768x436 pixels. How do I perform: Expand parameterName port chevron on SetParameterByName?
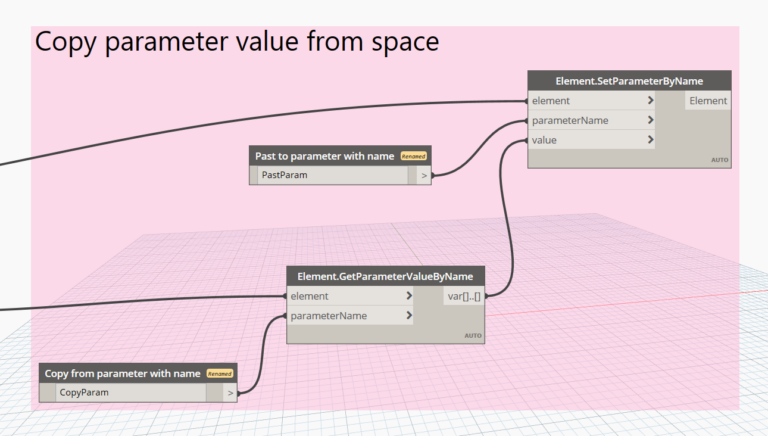[x=650, y=120]
